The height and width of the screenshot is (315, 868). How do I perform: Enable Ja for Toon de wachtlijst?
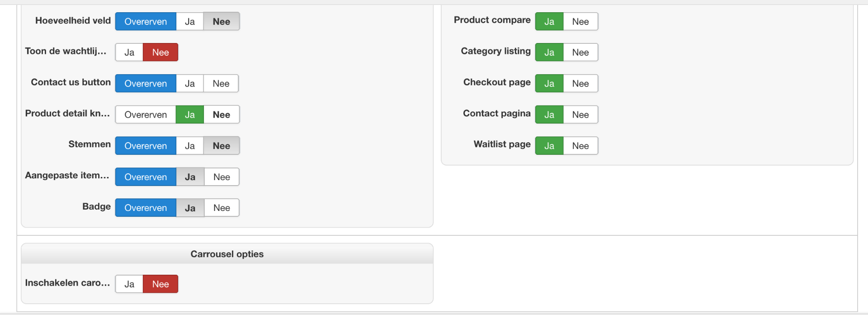point(129,52)
